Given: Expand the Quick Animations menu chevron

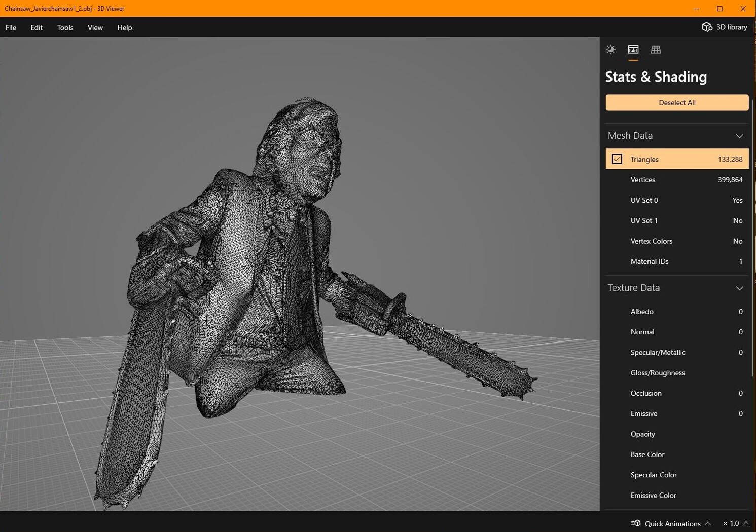Looking at the screenshot, I should tap(708, 523).
